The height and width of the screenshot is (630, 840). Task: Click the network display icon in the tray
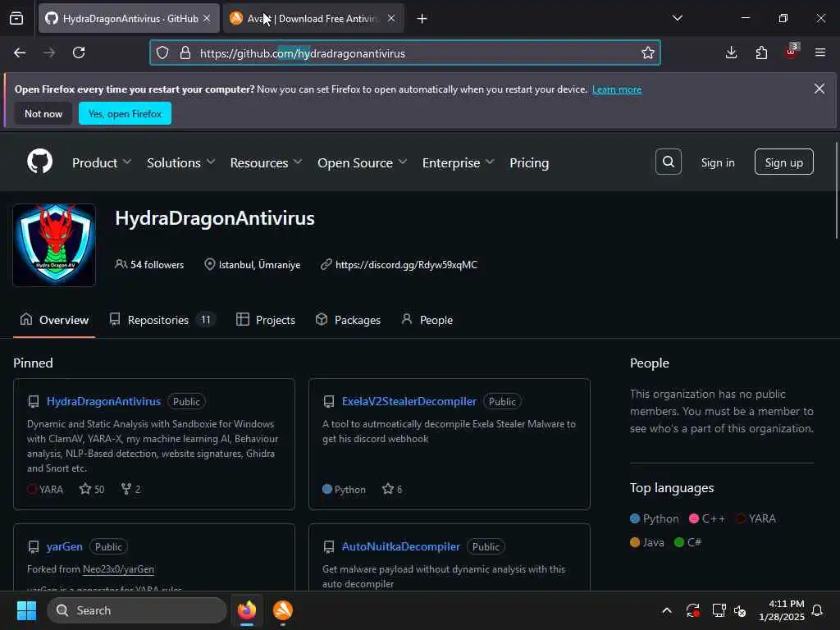coord(719,610)
